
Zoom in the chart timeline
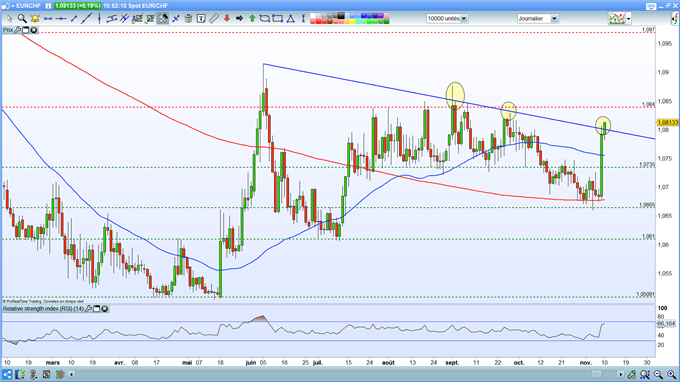tap(671, 374)
